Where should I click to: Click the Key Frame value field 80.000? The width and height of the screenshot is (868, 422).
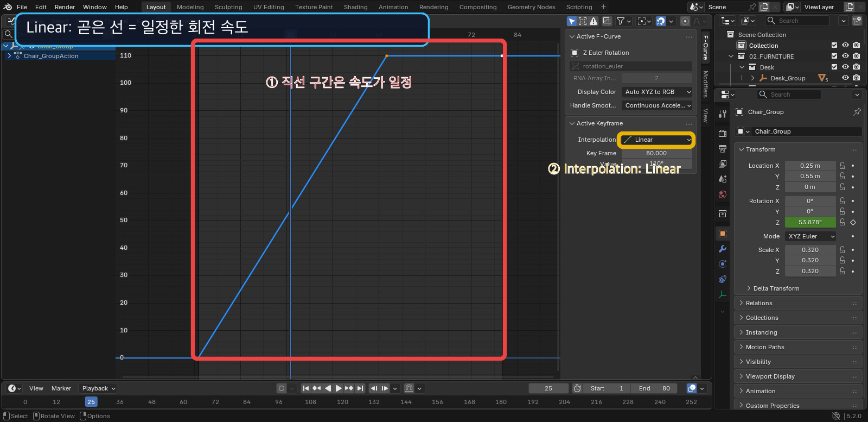pos(657,153)
